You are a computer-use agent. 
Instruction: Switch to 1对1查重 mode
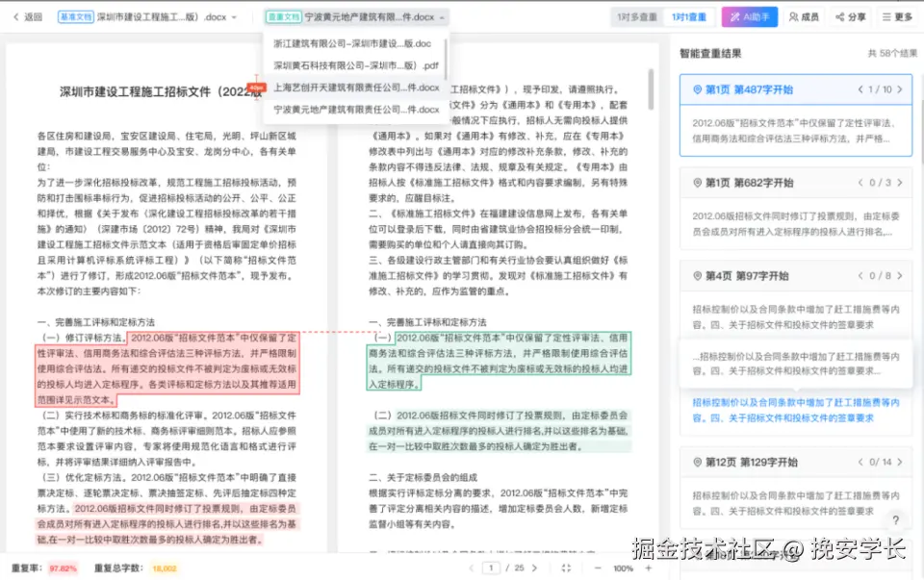point(689,17)
